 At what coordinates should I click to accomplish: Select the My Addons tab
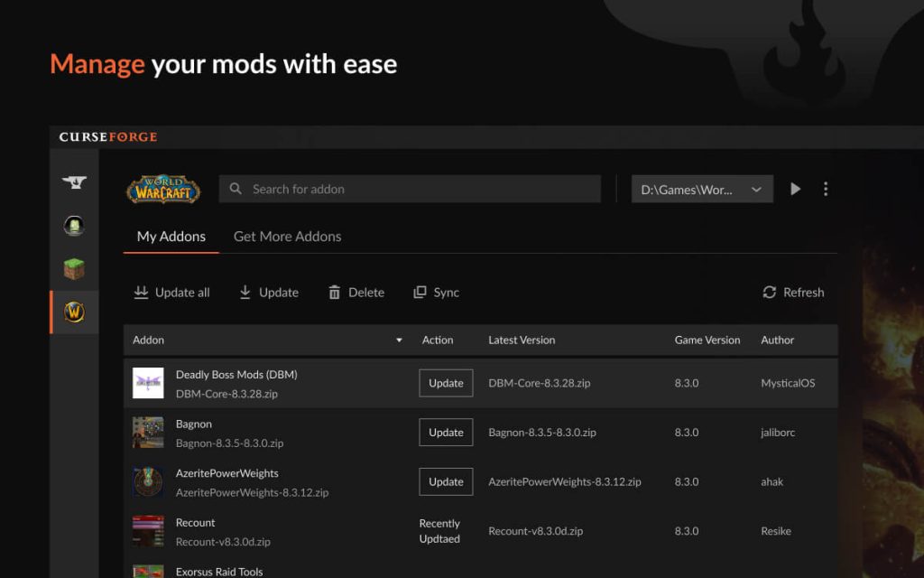tap(171, 237)
